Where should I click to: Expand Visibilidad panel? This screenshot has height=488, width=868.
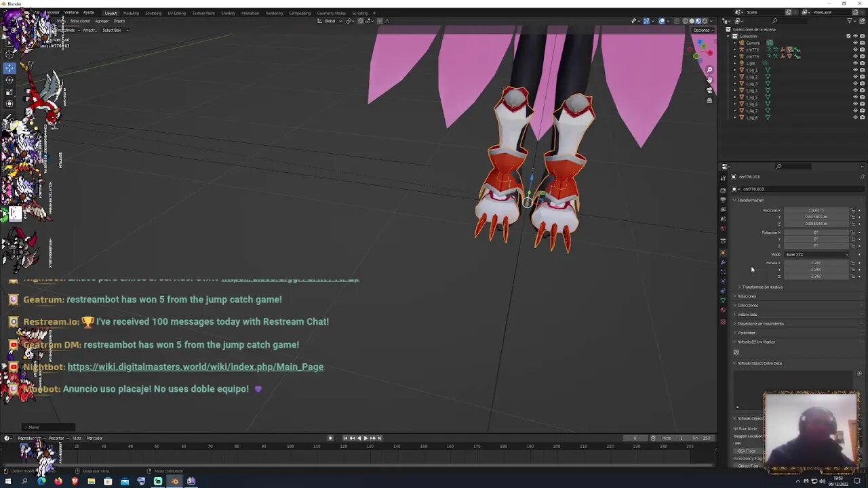click(x=745, y=333)
